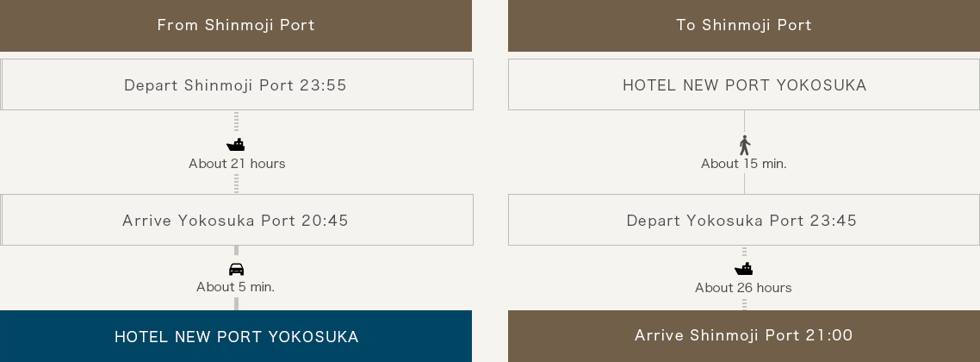The image size is (980, 362).
Task: Click the Depart Shinmoji Port 23:55 box
Action: pyautogui.click(x=236, y=84)
